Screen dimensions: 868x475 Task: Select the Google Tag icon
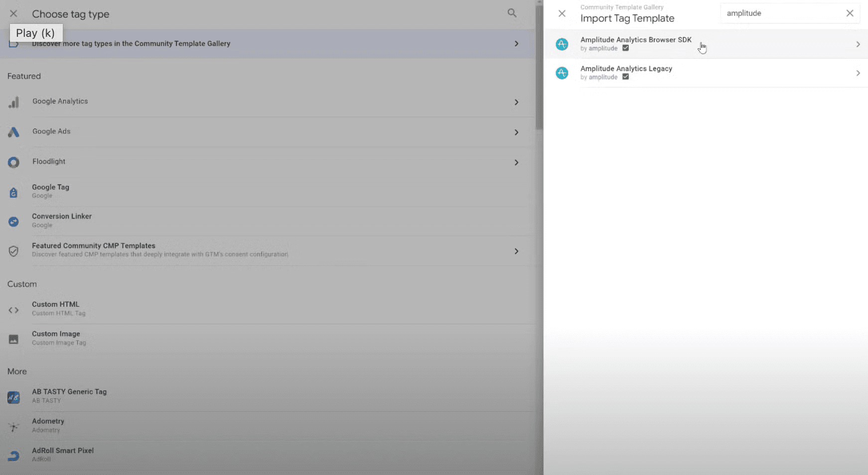tap(13, 192)
